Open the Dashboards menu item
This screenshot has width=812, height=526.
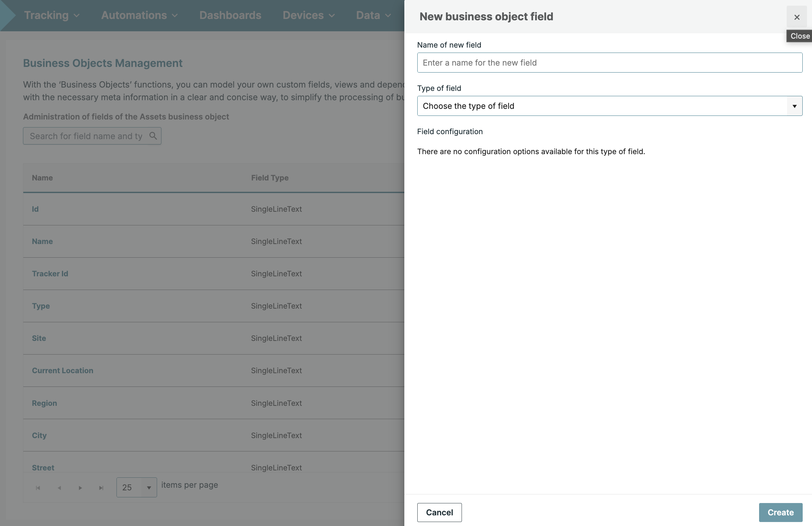click(230, 15)
